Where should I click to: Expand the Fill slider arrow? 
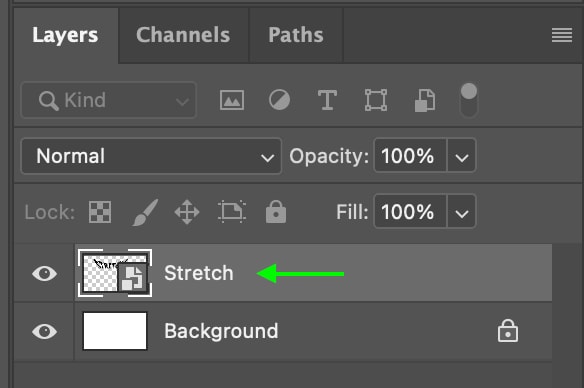[x=461, y=212]
